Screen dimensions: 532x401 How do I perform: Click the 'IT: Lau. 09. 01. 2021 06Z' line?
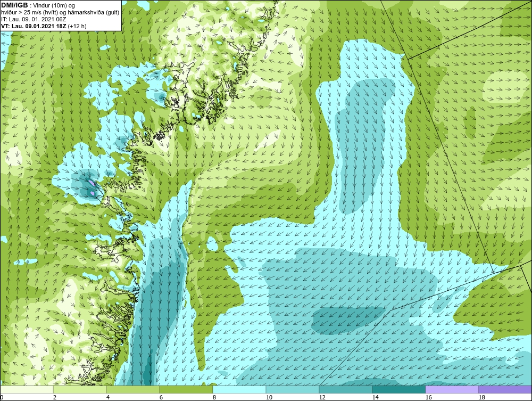(x=34, y=19)
